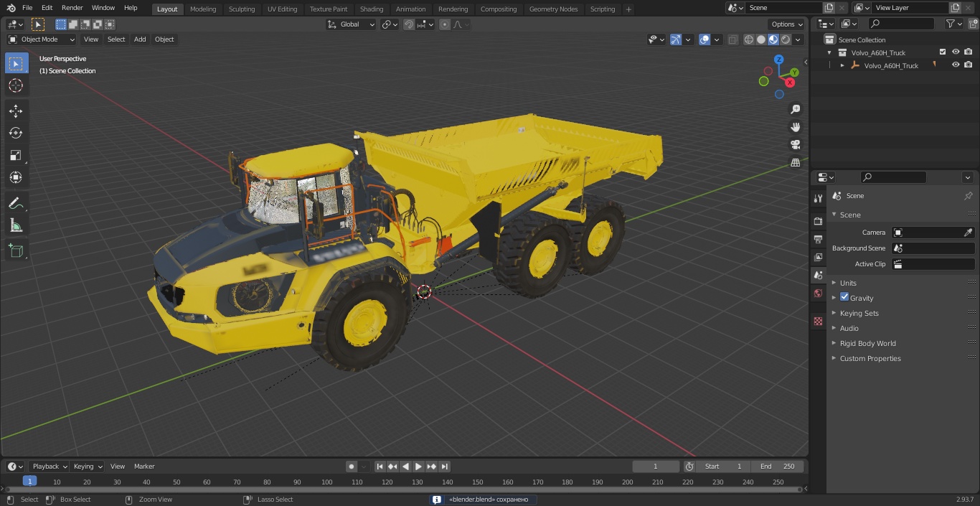Image resolution: width=980 pixels, height=506 pixels.
Task: Open the pivot point dropdown
Action: click(390, 24)
